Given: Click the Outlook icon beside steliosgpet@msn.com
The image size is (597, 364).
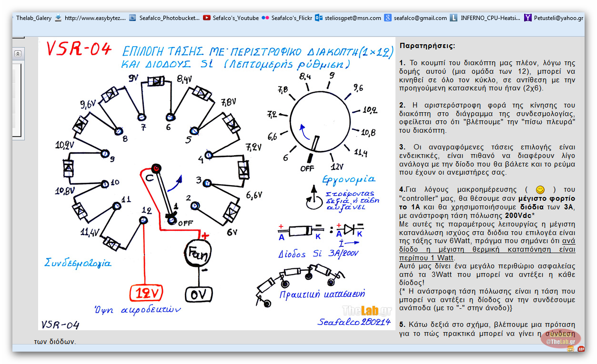Looking at the screenshot, I should click(x=319, y=18).
